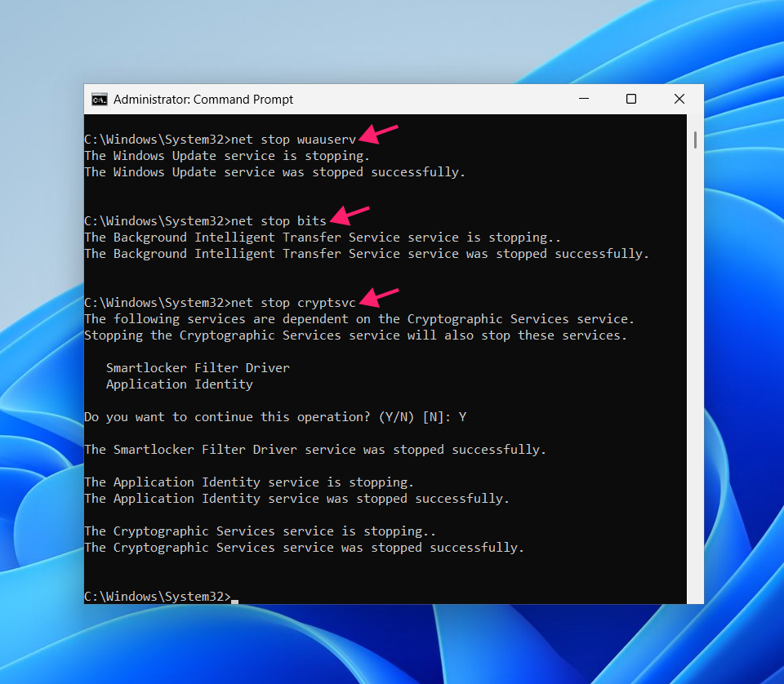Click the 'net stop bits' command line

(205, 221)
